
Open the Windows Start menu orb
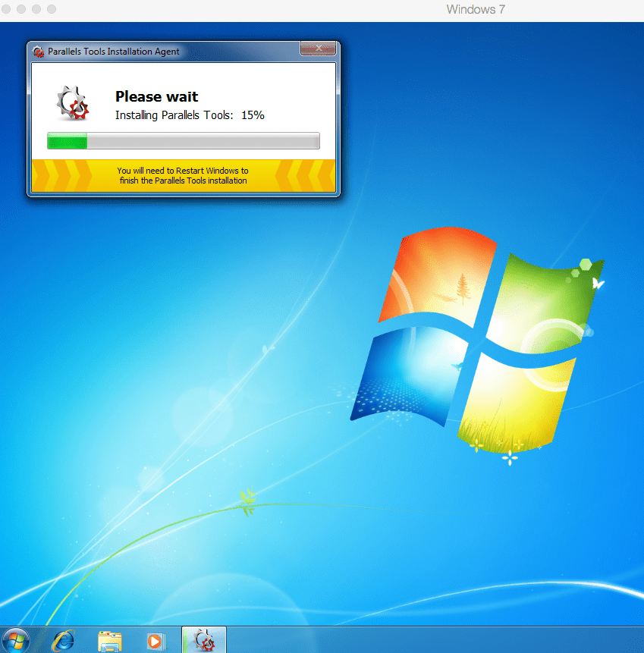tap(15, 642)
